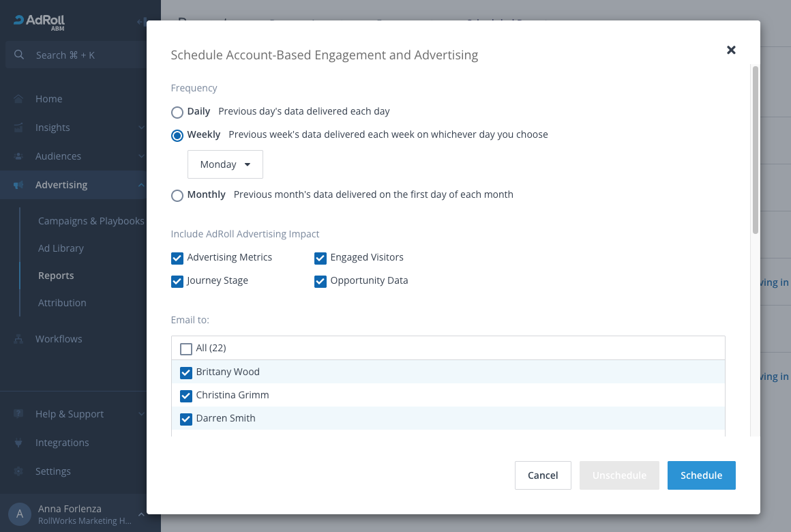Click the Settings gear icon
Viewport: 791px width, 532px height.
point(19,471)
